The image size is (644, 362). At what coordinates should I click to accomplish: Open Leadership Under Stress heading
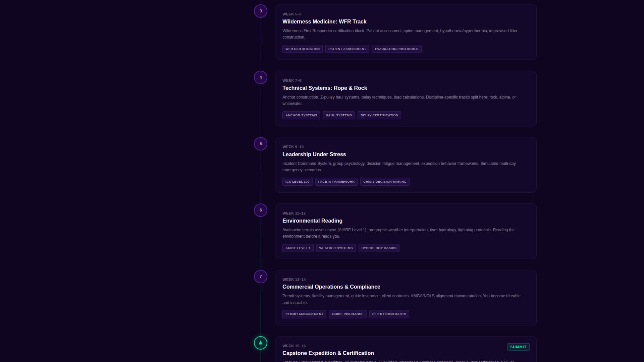click(x=314, y=154)
